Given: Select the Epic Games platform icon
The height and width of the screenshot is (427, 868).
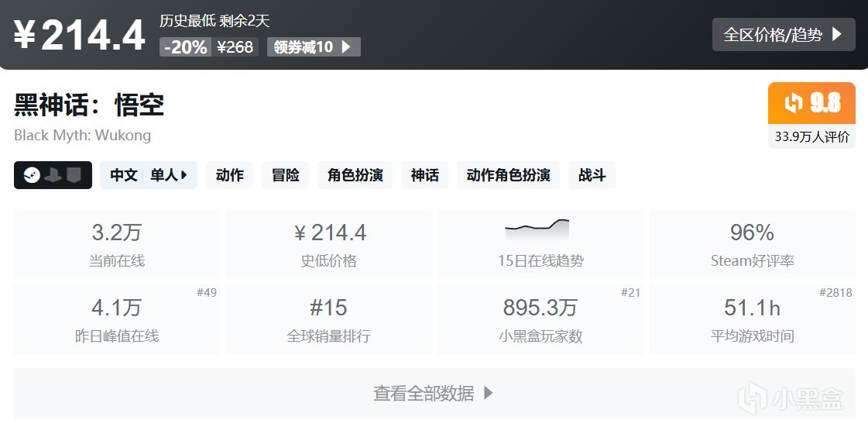Looking at the screenshot, I should tap(74, 176).
